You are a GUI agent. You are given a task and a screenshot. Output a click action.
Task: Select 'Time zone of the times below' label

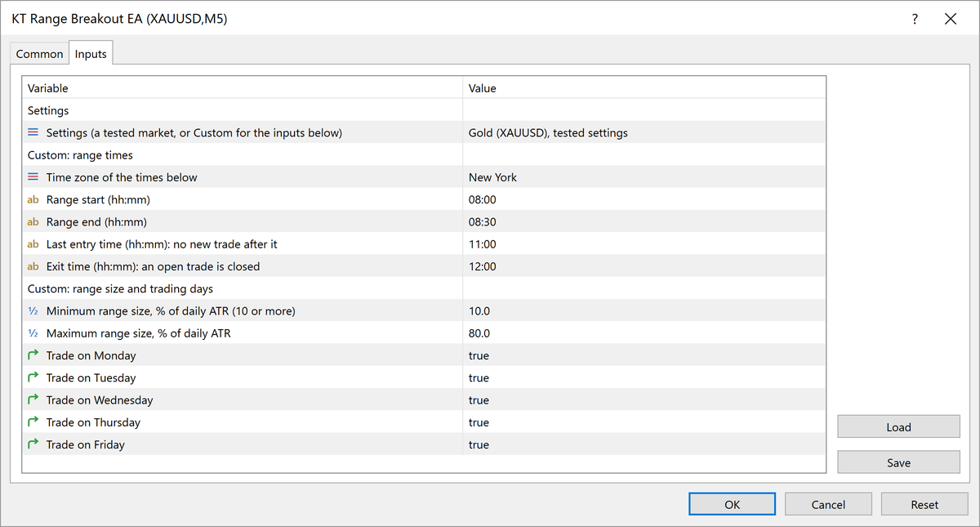pos(122,177)
